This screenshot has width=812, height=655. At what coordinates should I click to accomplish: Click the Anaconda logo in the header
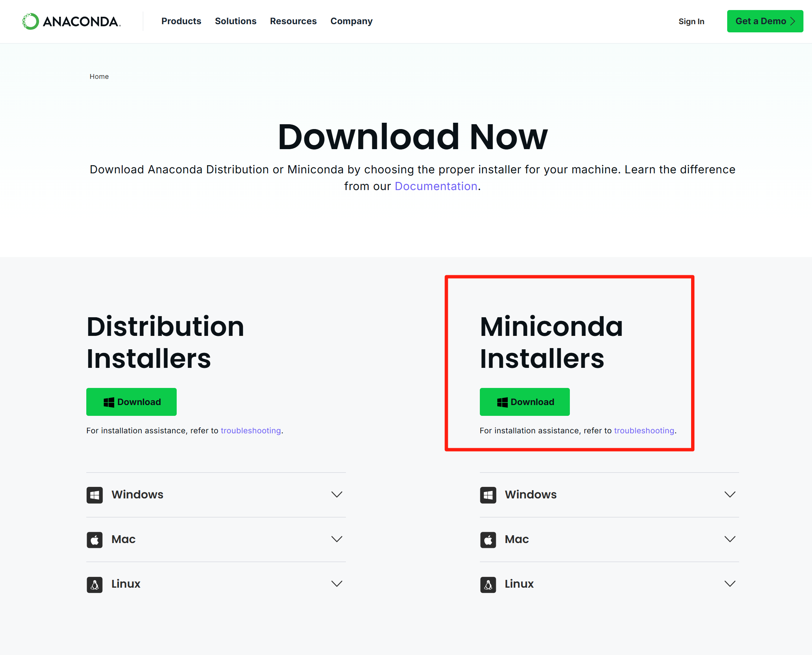coord(72,22)
